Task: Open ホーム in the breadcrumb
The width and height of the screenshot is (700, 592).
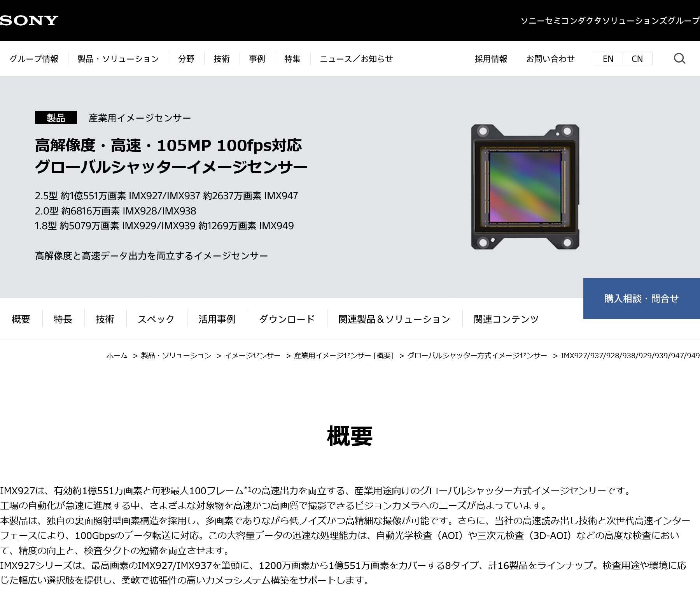Action: click(117, 355)
